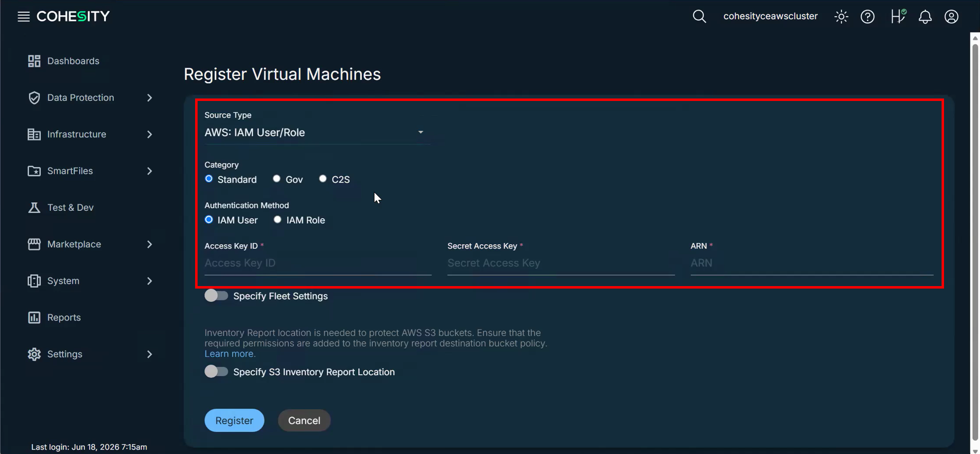Screen dimensions: 980x454
Task: Click the Settings gear icon
Action: click(x=34, y=354)
